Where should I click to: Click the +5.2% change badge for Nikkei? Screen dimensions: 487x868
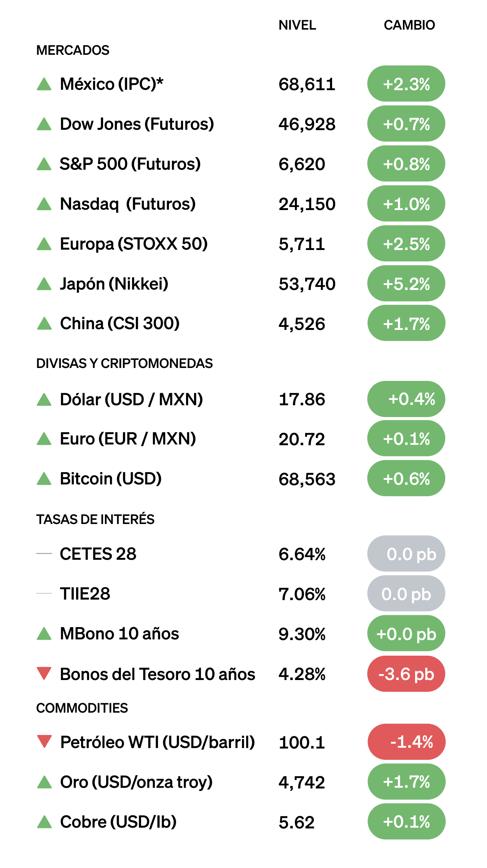point(406,284)
